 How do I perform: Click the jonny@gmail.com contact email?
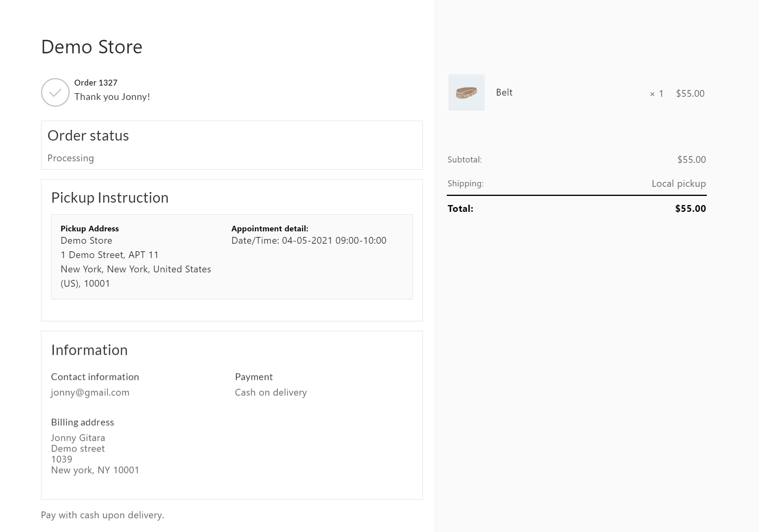click(x=90, y=393)
